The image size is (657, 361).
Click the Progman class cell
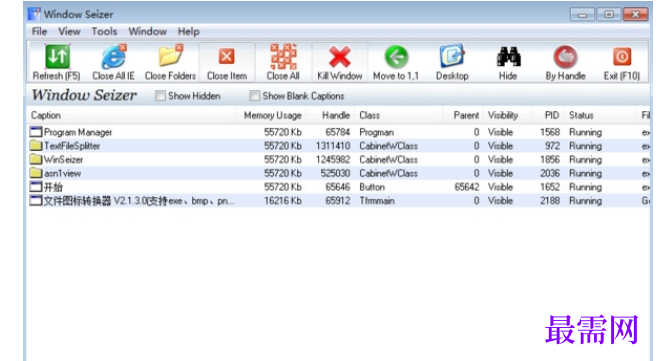pyautogui.click(x=377, y=132)
